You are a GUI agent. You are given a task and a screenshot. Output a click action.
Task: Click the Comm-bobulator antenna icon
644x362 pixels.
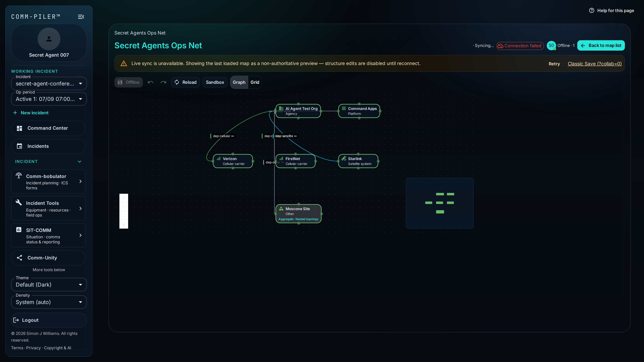19,176
